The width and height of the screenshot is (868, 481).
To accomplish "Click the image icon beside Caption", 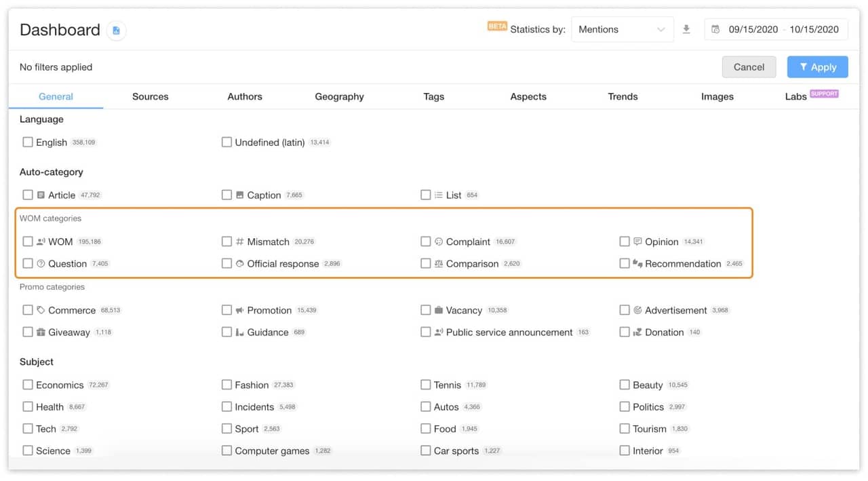I will [240, 195].
